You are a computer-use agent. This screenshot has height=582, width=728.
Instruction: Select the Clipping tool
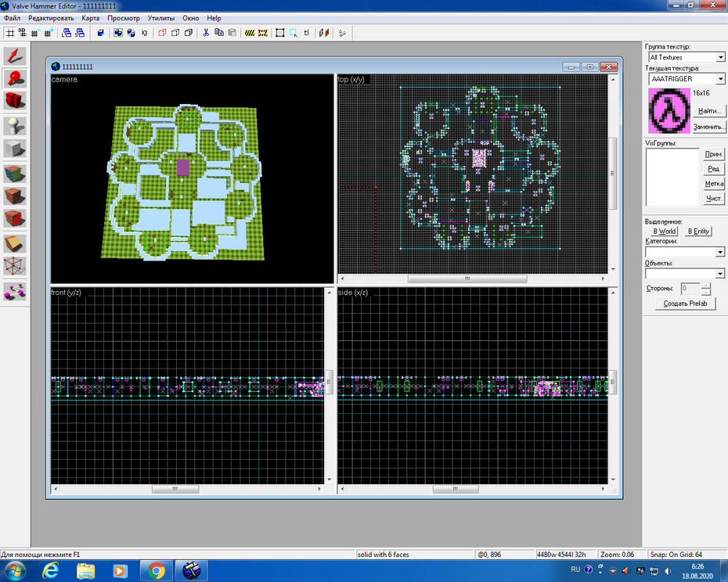pos(15,243)
